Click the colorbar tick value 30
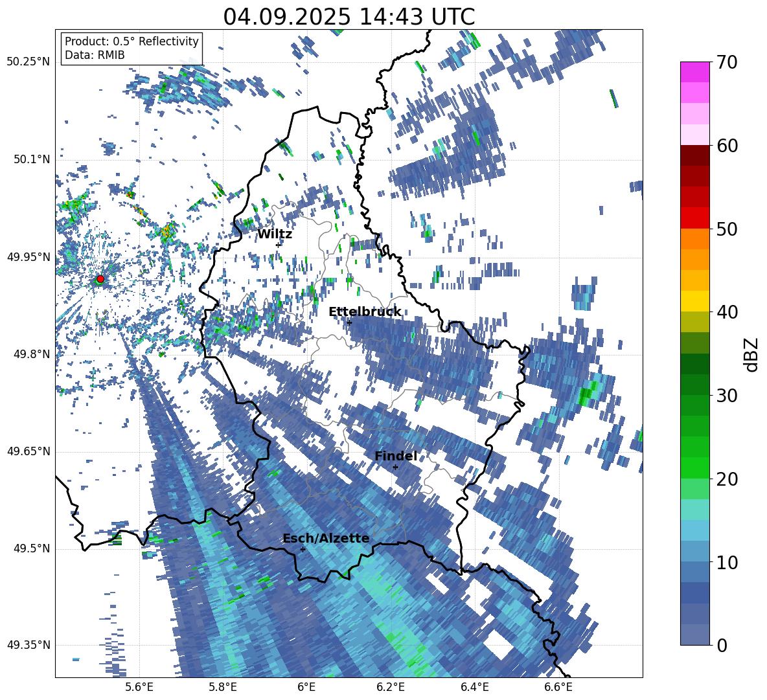 [727, 396]
